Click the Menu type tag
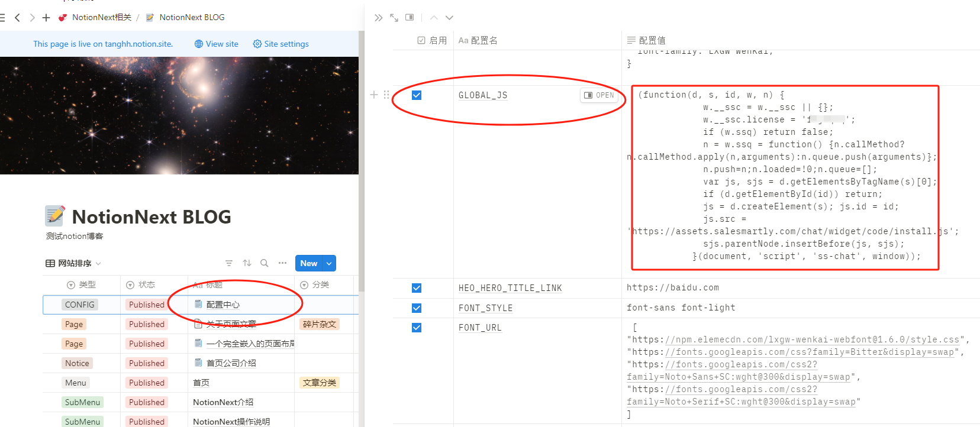Image resolution: width=980 pixels, height=427 pixels. coord(76,383)
